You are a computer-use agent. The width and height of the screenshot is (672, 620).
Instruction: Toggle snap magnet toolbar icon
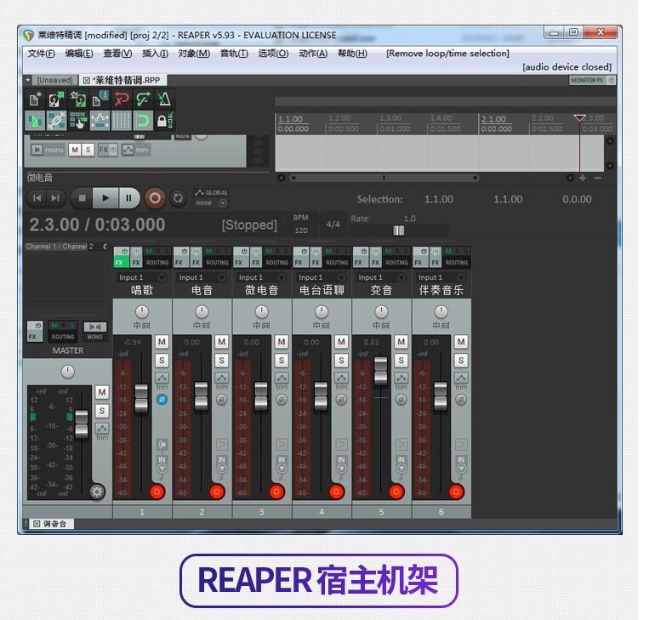[x=143, y=121]
